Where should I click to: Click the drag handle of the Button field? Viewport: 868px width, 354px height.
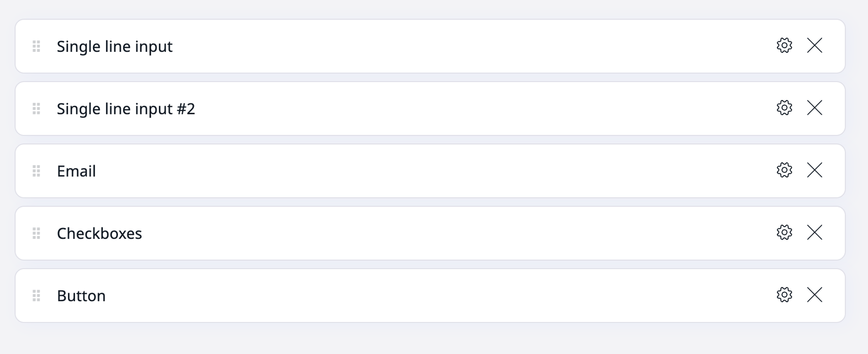point(36,295)
